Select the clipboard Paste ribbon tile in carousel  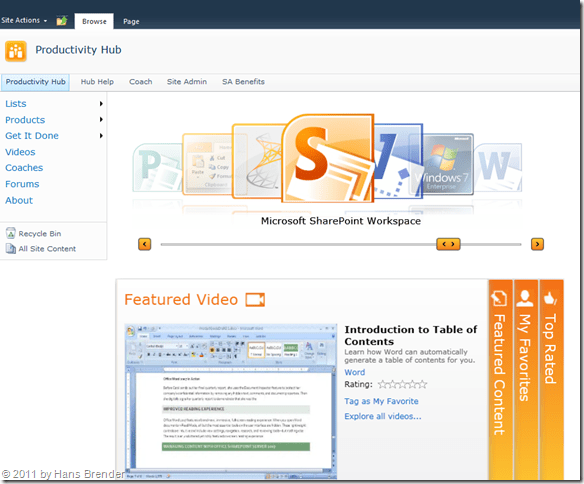(207, 164)
